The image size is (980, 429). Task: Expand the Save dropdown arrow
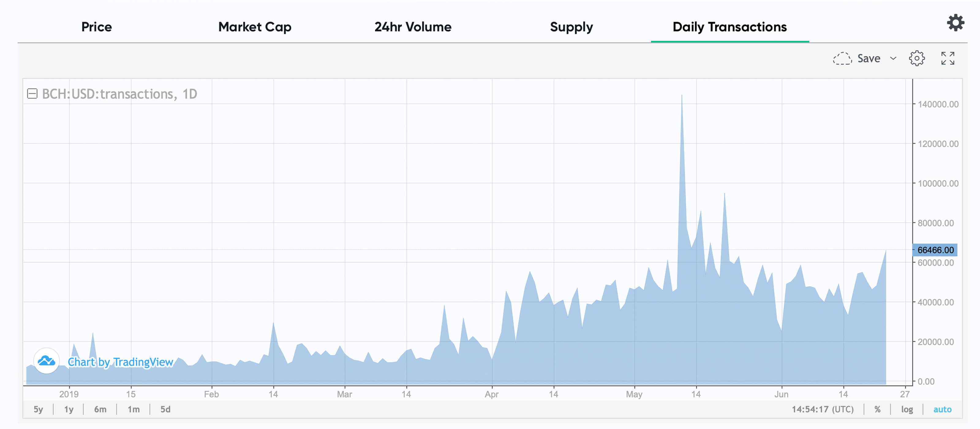click(893, 58)
